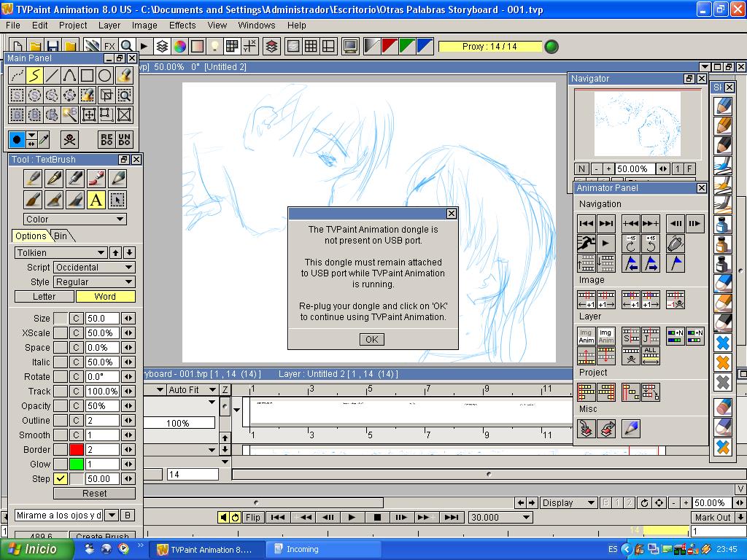Toggle the Border checkbox
The height and width of the screenshot is (560, 747).
tap(61, 449)
